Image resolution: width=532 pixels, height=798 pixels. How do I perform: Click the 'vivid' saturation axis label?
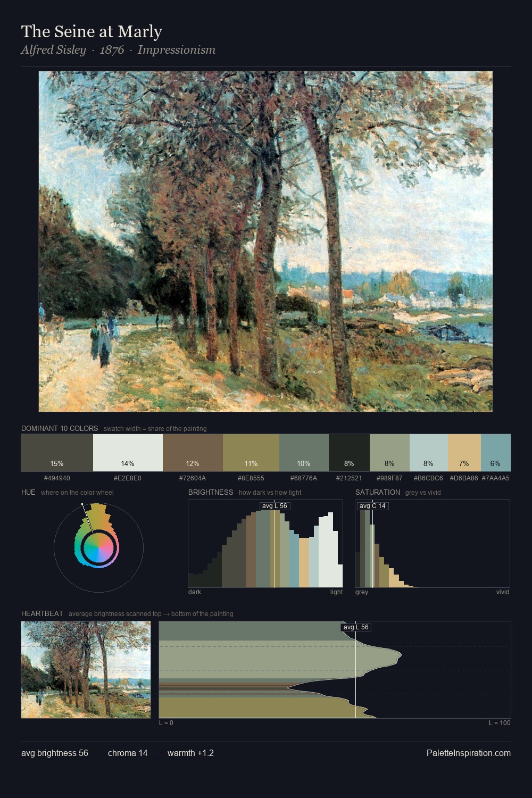tap(503, 592)
